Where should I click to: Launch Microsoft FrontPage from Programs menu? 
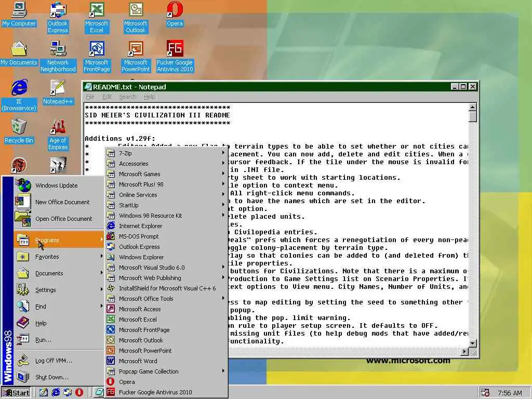(166, 330)
